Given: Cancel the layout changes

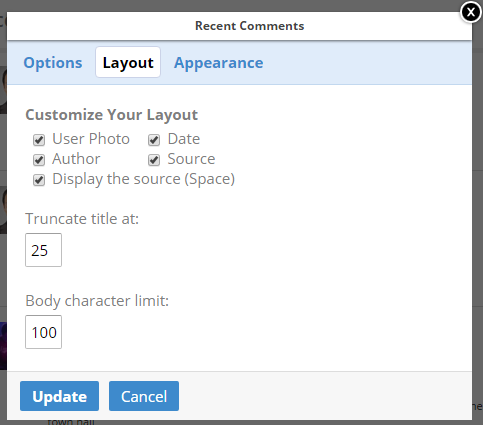Looking at the screenshot, I should coord(144,396).
